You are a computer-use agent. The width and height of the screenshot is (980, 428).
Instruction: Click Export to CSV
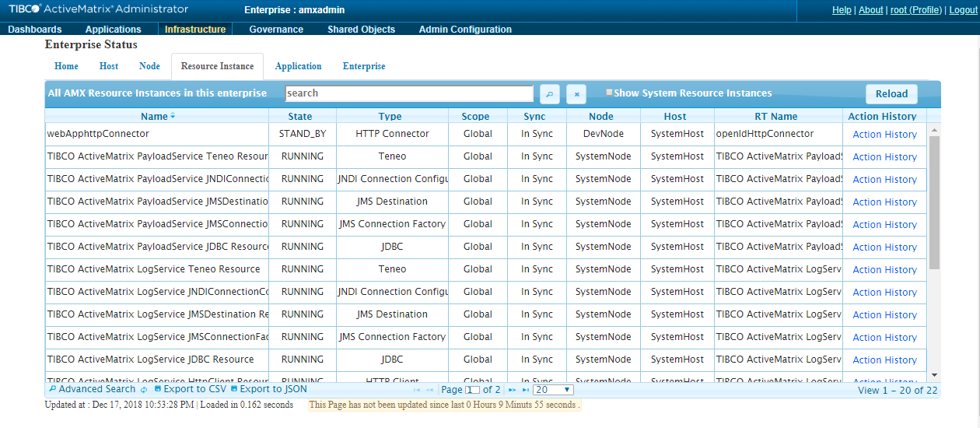pyautogui.click(x=190, y=389)
